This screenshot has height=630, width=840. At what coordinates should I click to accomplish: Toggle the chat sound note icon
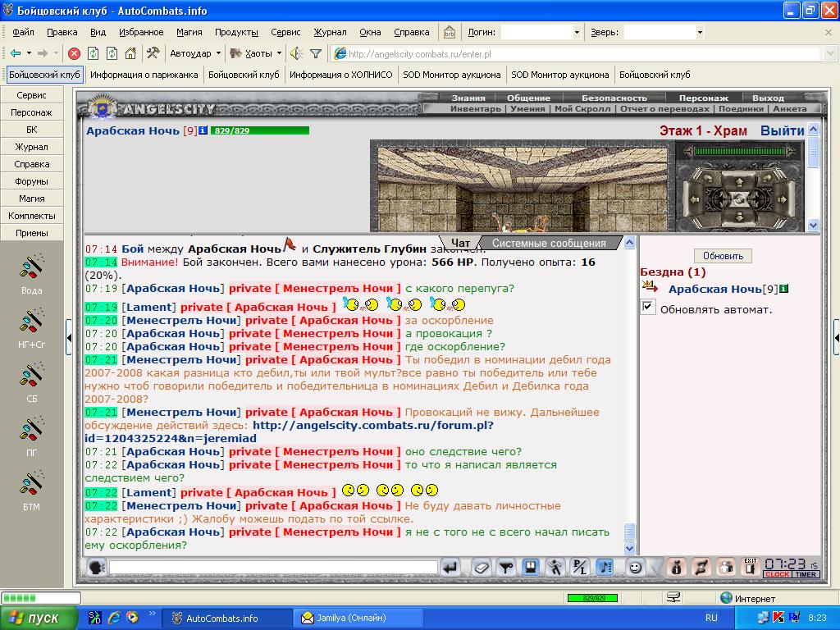(605, 567)
